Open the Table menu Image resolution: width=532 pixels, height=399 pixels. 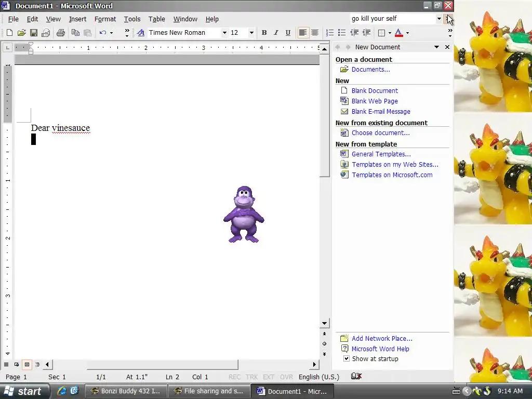click(x=157, y=19)
